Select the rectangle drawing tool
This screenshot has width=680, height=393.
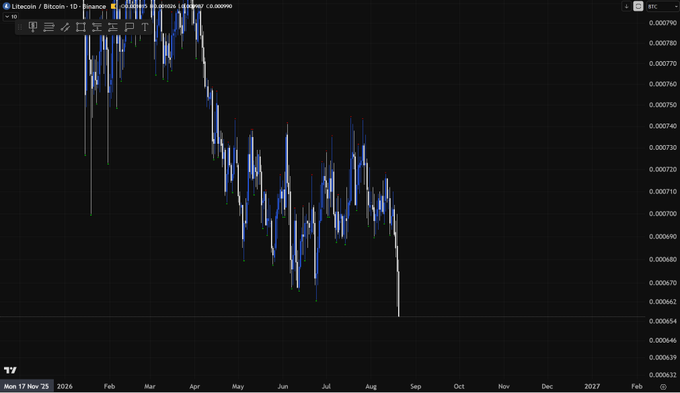coord(81,27)
